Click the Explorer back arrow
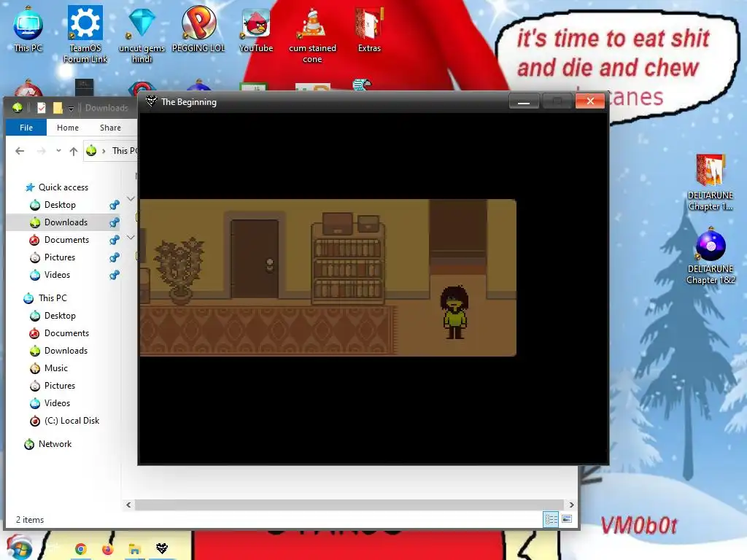The height and width of the screenshot is (560, 747). coord(20,151)
